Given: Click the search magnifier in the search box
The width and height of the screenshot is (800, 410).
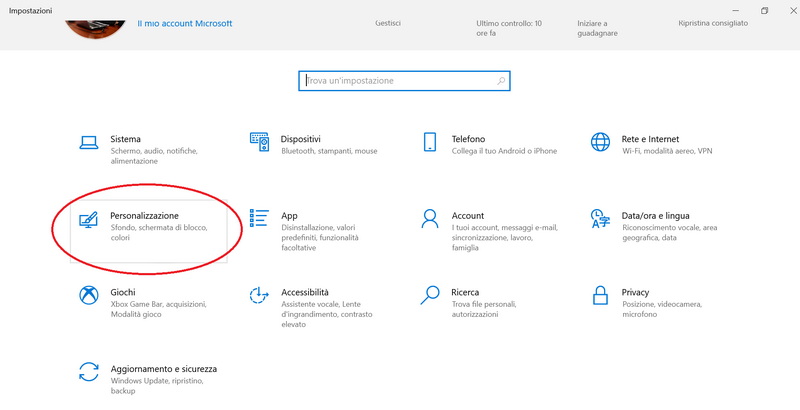Looking at the screenshot, I should [x=501, y=81].
